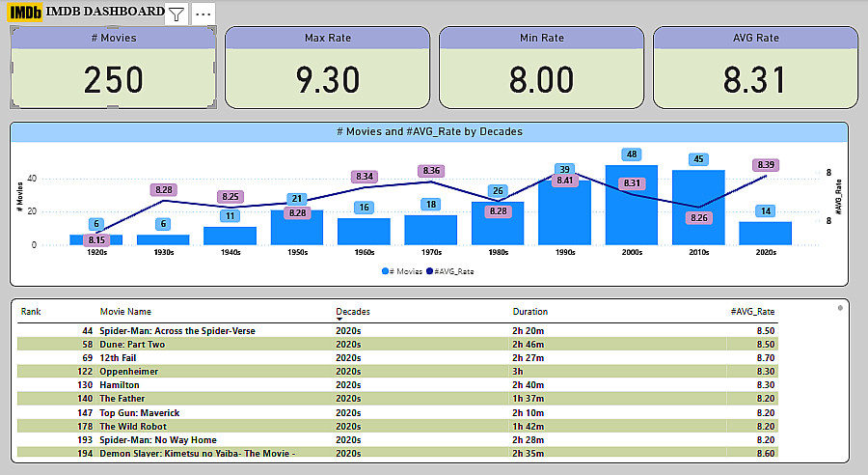Click the chart title '# Movies and #AVG_Rate by Decades'
The width and height of the screenshot is (868, 475).
tap(429, 132)
